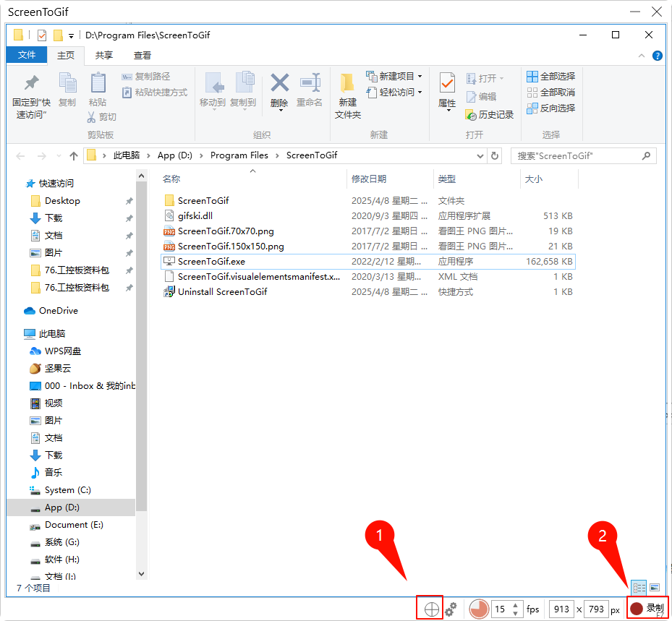672x621 pixels.
Task: Open WPS cloud drive in navigation pane
Action: point(55,351)
